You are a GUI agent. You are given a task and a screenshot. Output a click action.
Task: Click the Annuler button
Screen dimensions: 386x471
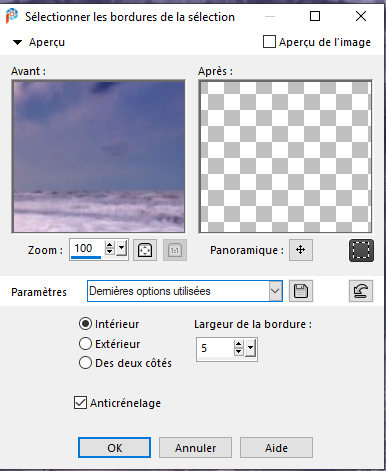[195, 448]
